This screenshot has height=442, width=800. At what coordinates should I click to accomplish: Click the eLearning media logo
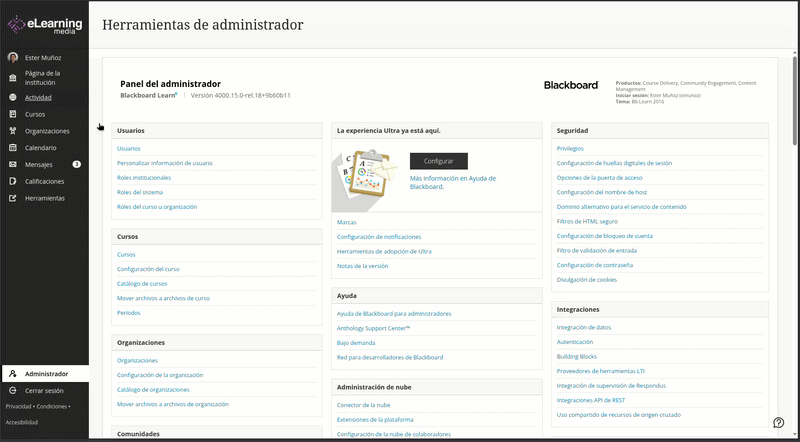point(44,24)
